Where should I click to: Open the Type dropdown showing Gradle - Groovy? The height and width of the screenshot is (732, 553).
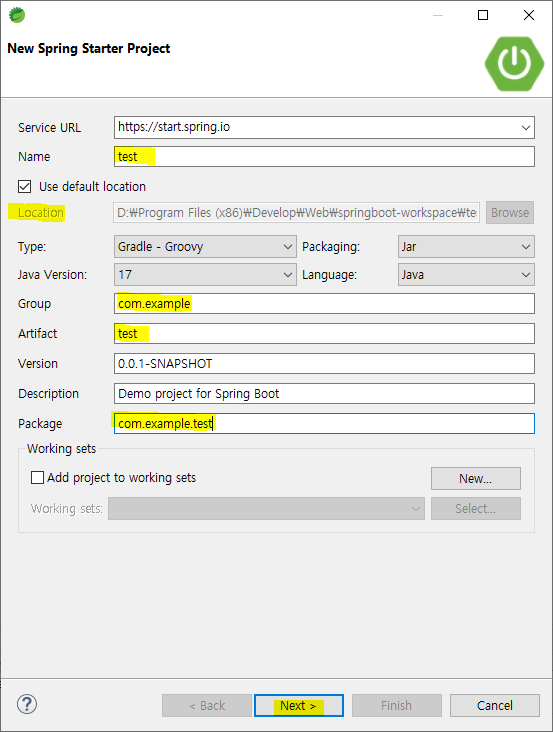tap(205, 246)
